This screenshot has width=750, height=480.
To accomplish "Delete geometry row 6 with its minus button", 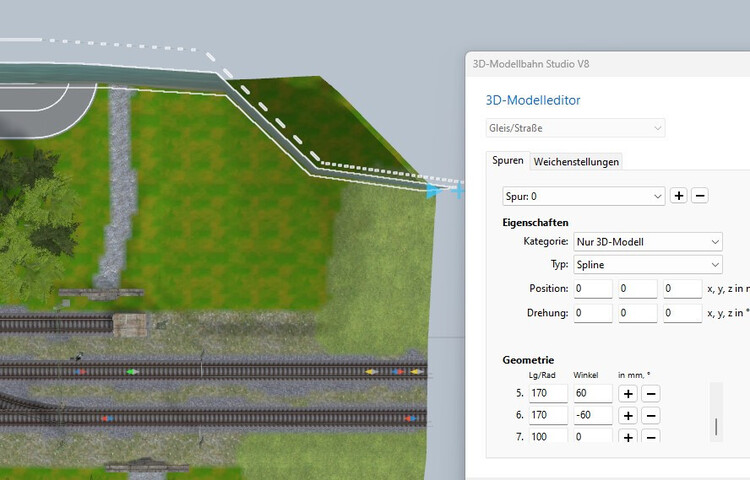I will tap(651, 415).
